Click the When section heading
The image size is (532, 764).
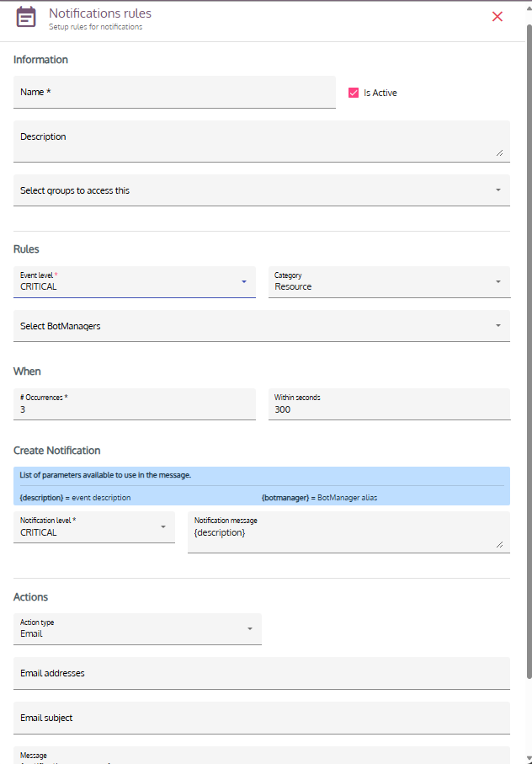(27, 371)
